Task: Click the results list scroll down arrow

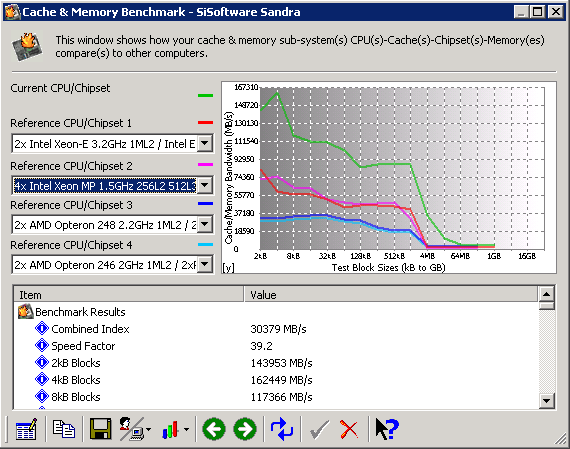Action: point(547,401)
